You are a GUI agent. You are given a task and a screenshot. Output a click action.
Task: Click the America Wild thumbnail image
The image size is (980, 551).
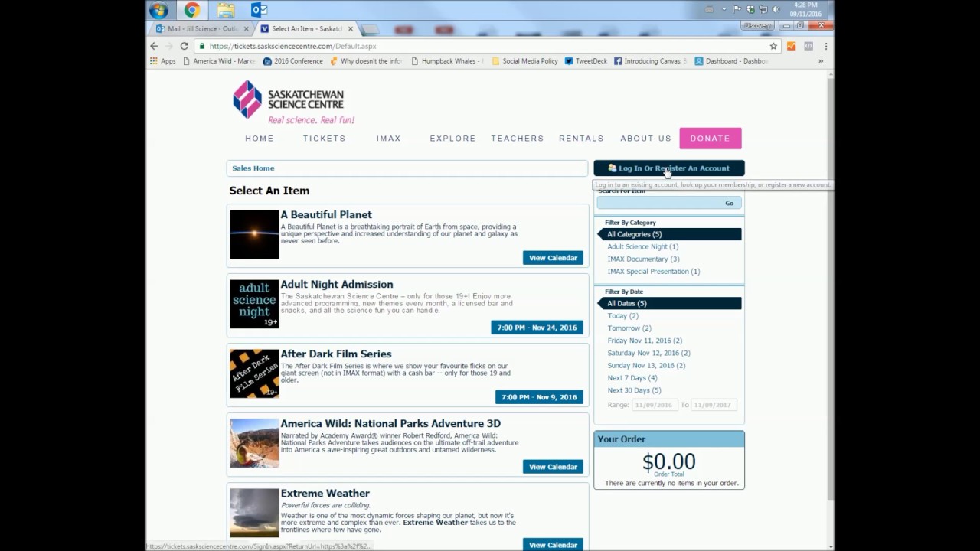[254, 443]
